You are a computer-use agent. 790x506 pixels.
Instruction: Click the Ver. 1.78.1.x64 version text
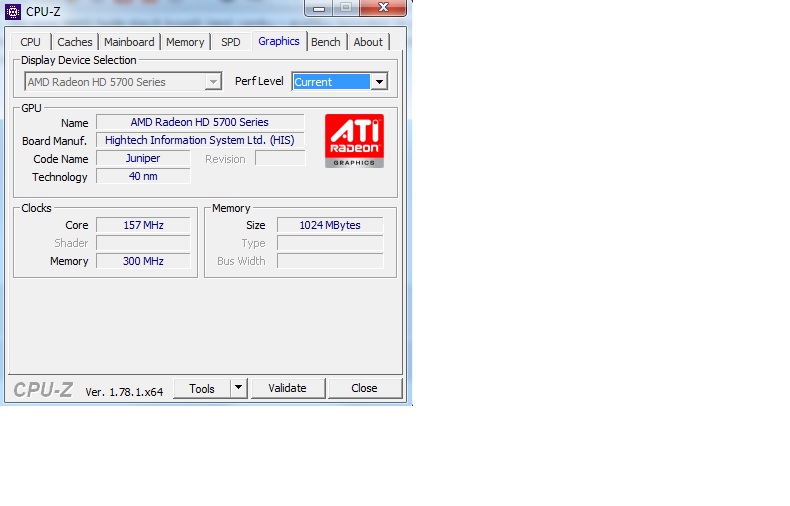click(124, 392)
